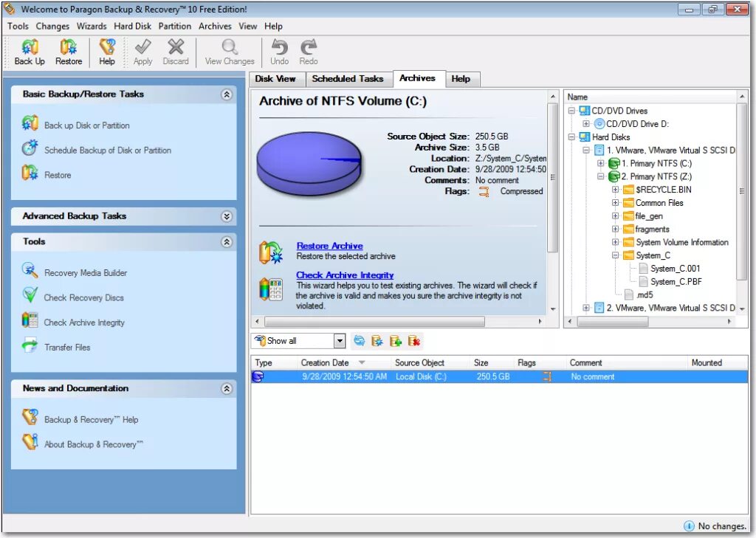Select System_C.001 file in tree

(675, 269)
